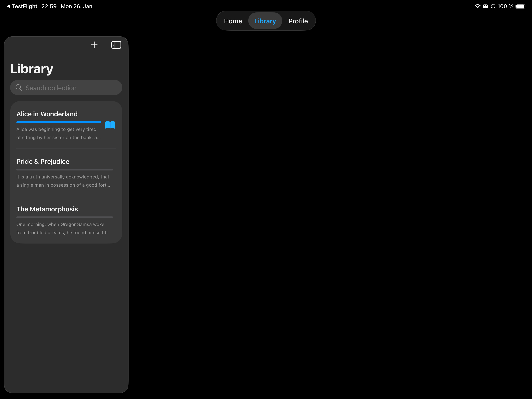Viewport: 532px width, 399px height.
Task: Open The Metamorphosis book
Action: (x=66, y=220)
